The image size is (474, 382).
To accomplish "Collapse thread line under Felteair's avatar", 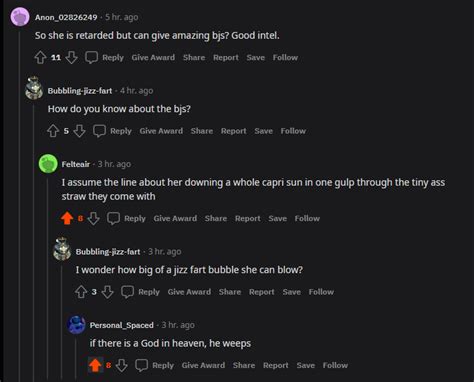I will 48,278.
